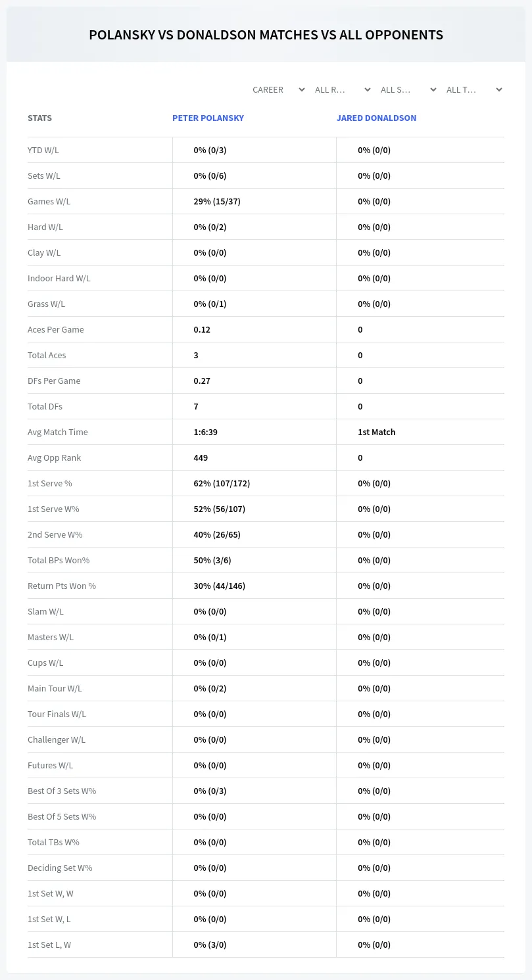Click the chevron beside ALL R…
The width and height of the screenshot is (532, 980).
pos(367,89)
